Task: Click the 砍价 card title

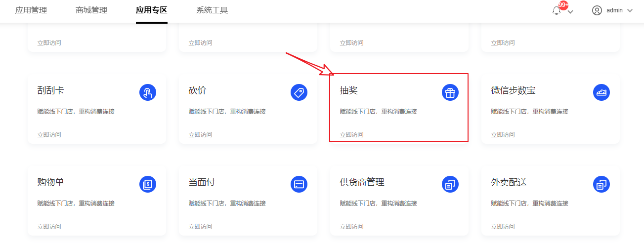Action: click(x=198, y=91)
